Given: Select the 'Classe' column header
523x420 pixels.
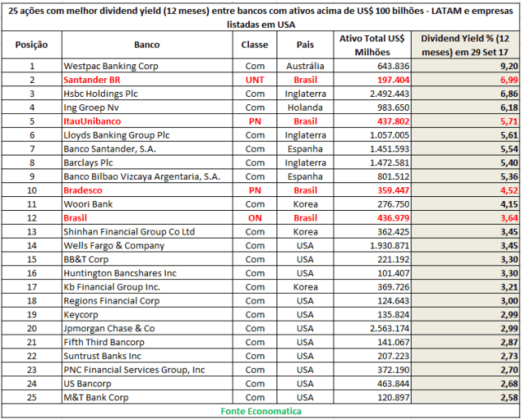Looking at the screenshot, I should pyautogui.click(x=255, y=45).
